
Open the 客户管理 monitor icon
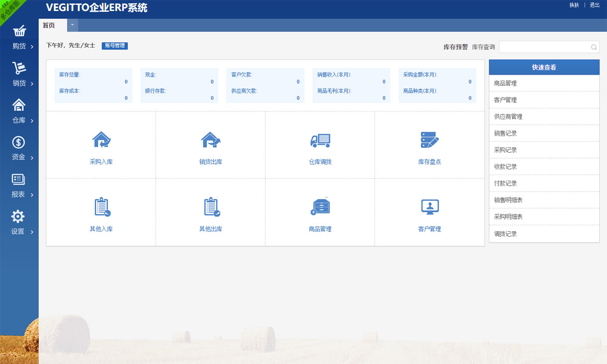(x=429, y=207)
